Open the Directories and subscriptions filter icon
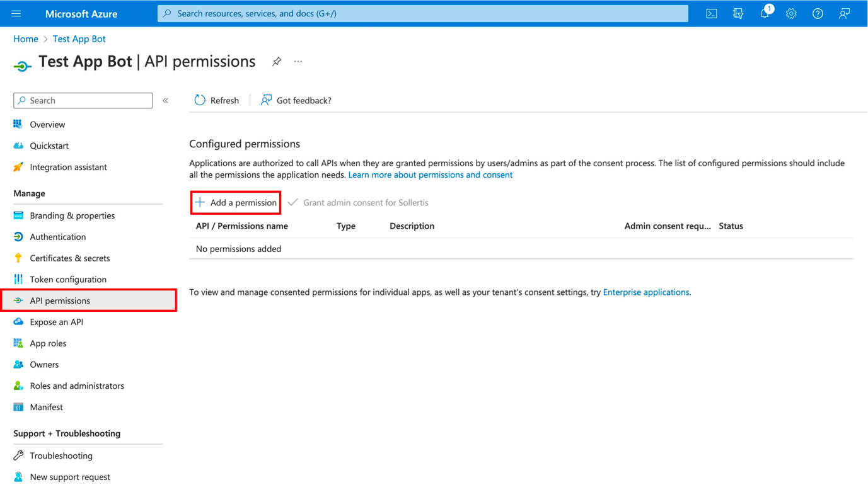 [738, 13]
